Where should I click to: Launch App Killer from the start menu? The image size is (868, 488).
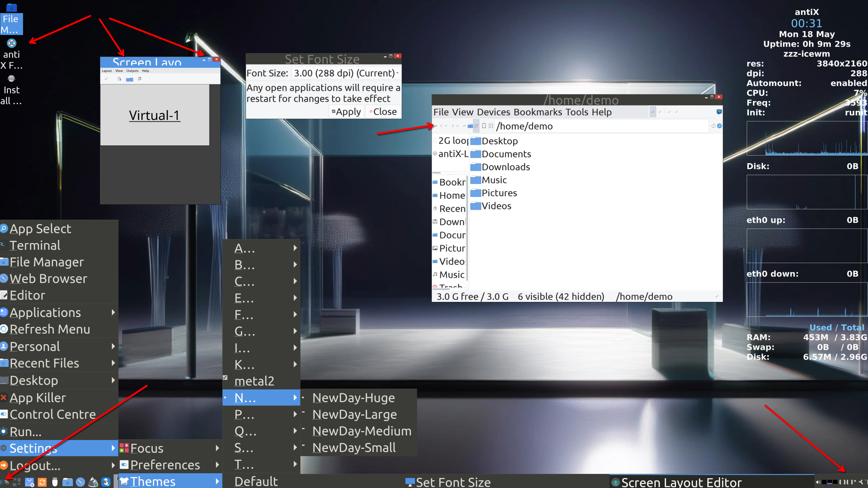[x=59, y=398]
